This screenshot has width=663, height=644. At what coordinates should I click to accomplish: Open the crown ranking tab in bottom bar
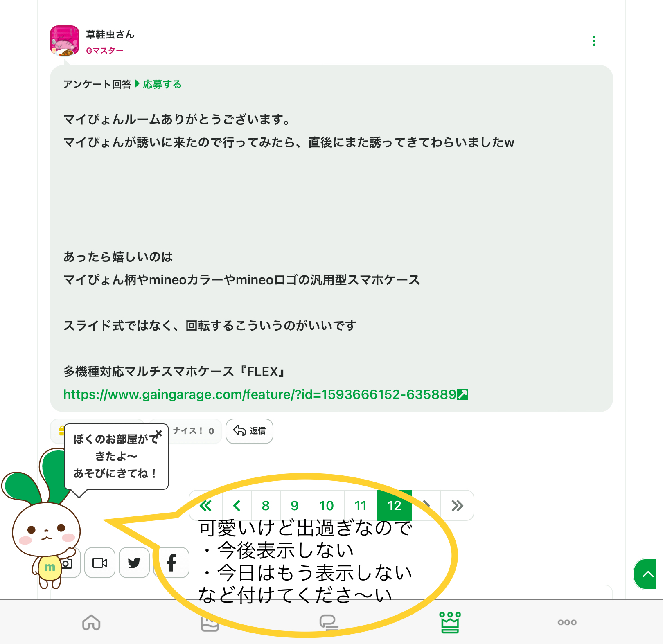tap(450, 622)
